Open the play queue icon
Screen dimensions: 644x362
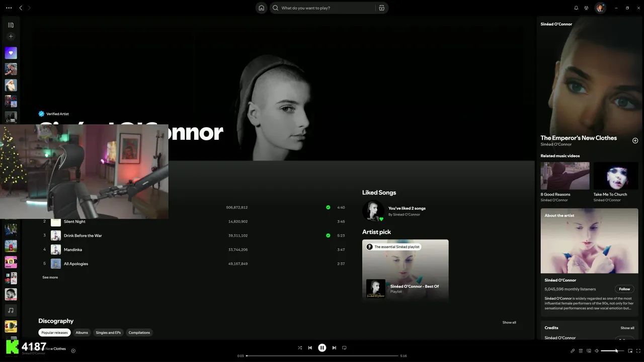(581, 351)
